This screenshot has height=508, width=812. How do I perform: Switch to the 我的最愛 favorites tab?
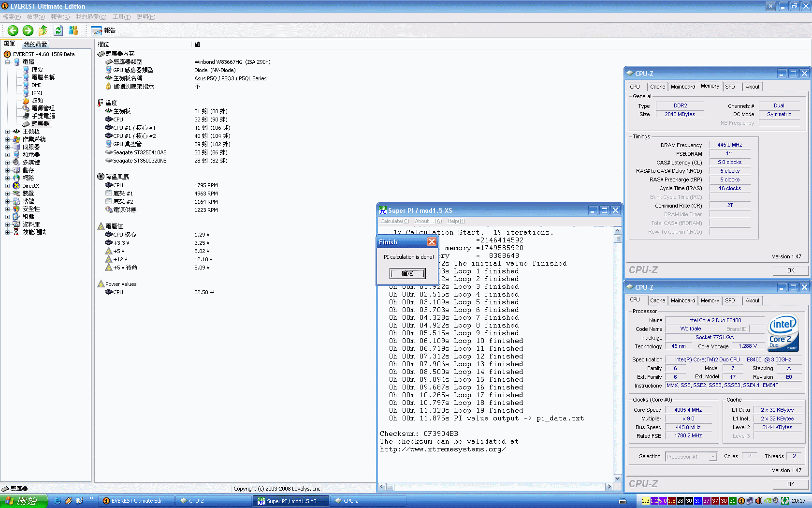click(x=35, y=44)
